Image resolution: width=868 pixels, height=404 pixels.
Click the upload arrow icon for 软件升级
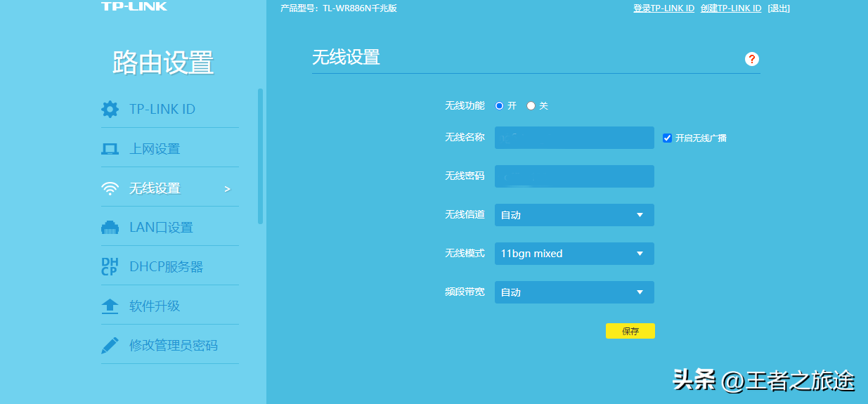pos(110,306)
